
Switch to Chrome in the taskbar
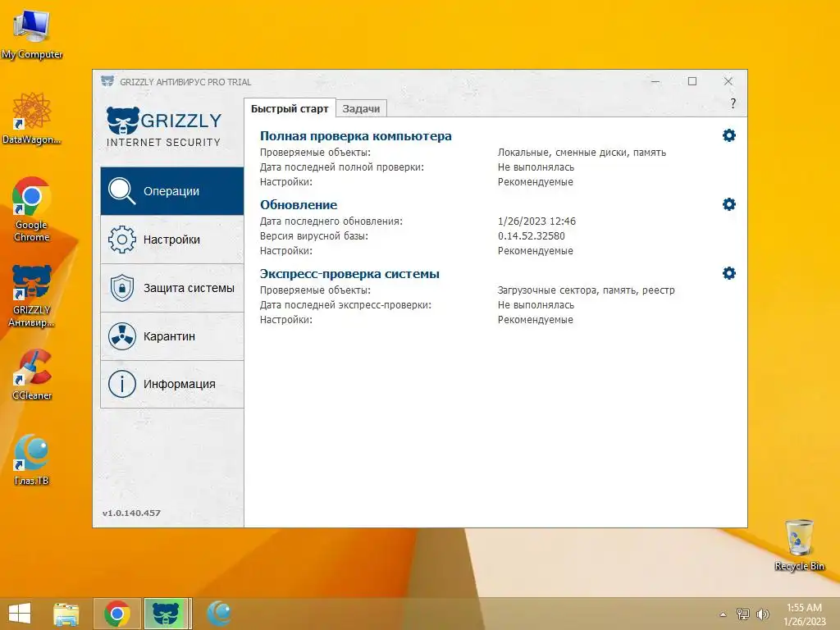point(117,614)
